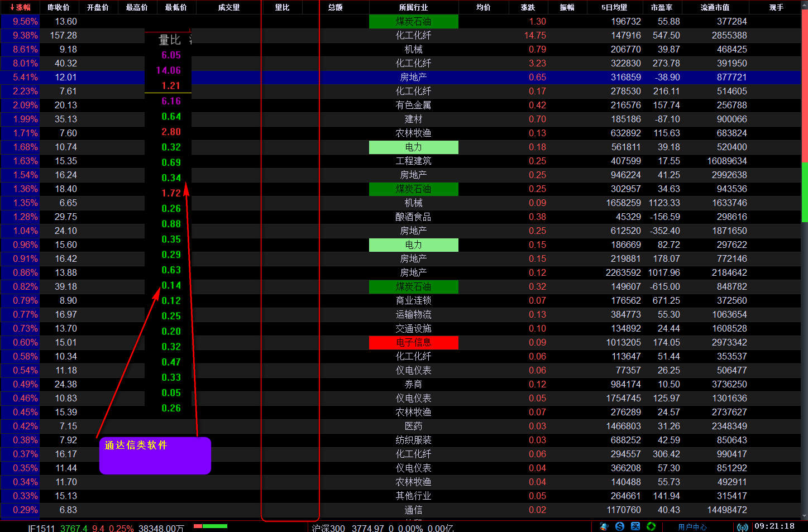
Task: Click the network signal icon beside the clock
Action: tap(742, 527)
